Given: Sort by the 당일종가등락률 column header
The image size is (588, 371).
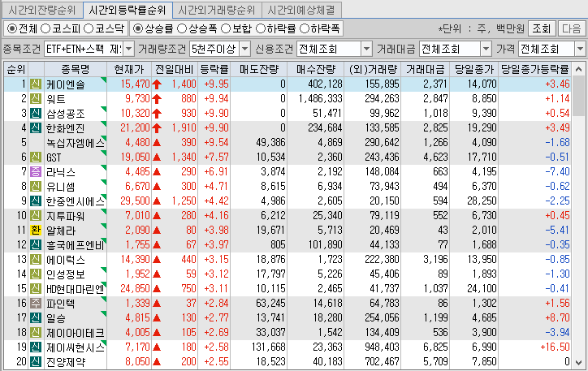Looking at the screenshot, I should [x=534, y=69].
